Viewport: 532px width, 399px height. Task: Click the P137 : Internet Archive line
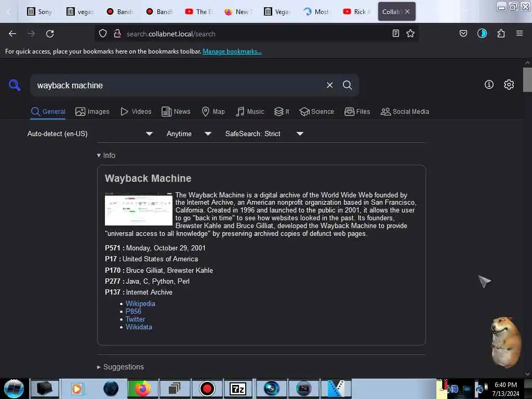point(138,292)
